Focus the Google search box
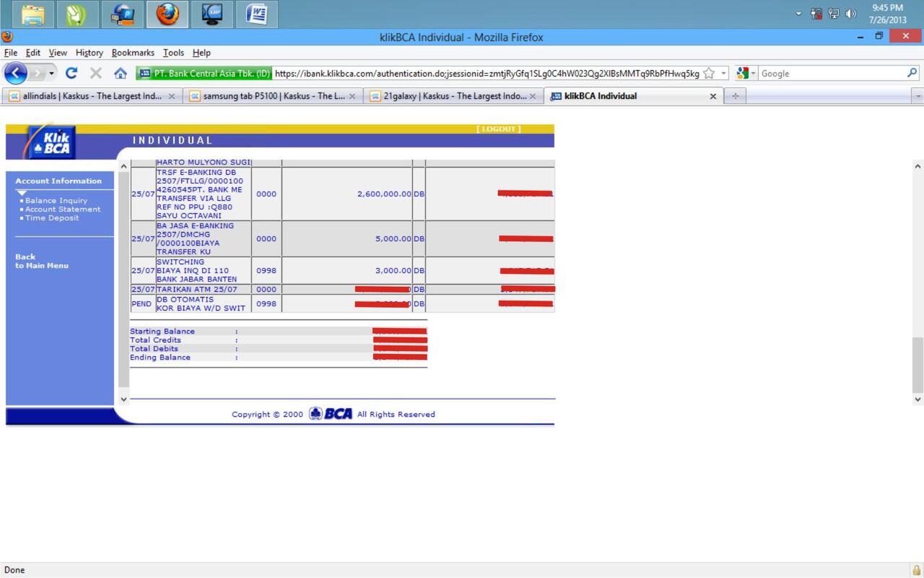Screen dimensions: 924x578 [x=832, y=74]
